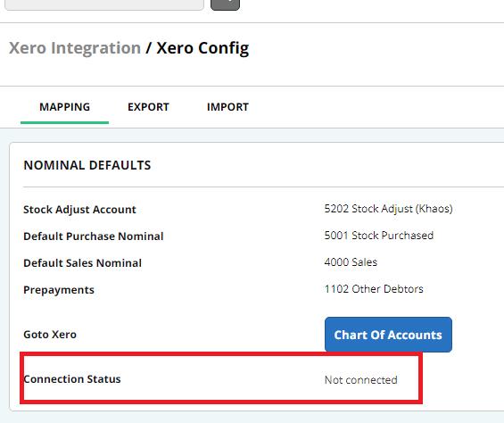Switch to the MAPPING tab
This screenshot has width=504, height=423.
pos(64,107)
